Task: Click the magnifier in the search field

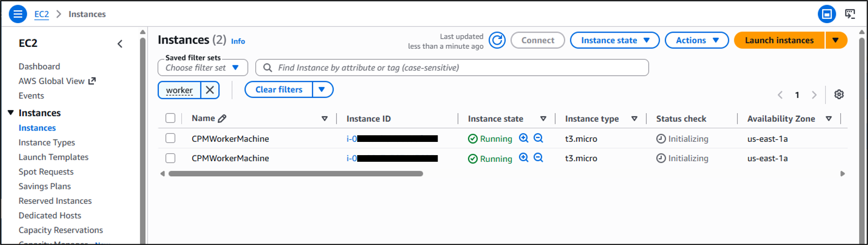Action: (x=267, y=68)
